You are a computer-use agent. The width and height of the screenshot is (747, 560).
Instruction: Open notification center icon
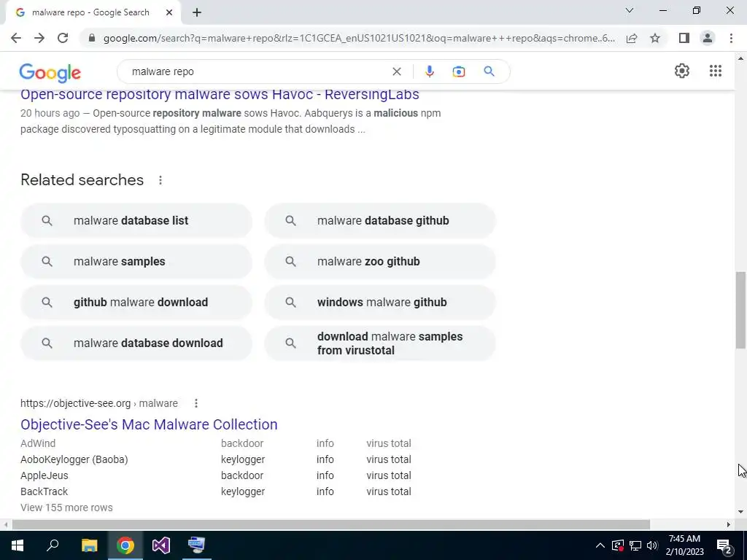point(724,546)
